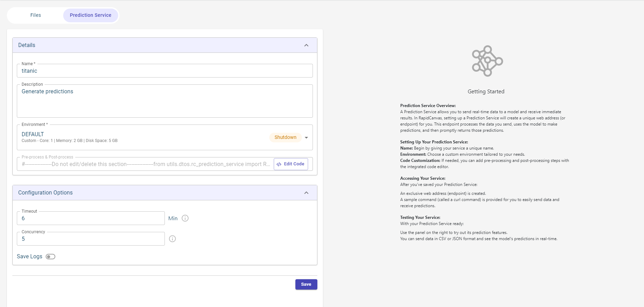Click the Concurrency info icon
The image size is (644, 307).
tap(172, 239)
